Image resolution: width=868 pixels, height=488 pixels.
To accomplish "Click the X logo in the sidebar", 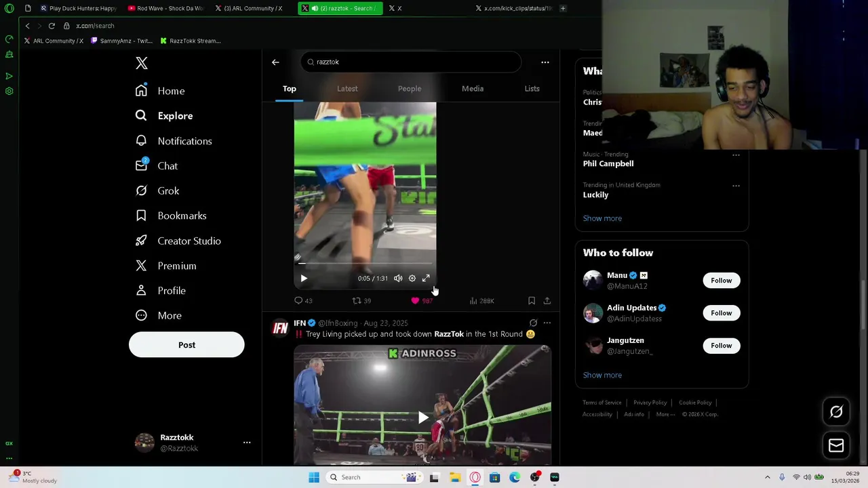I will click(141, 63).
